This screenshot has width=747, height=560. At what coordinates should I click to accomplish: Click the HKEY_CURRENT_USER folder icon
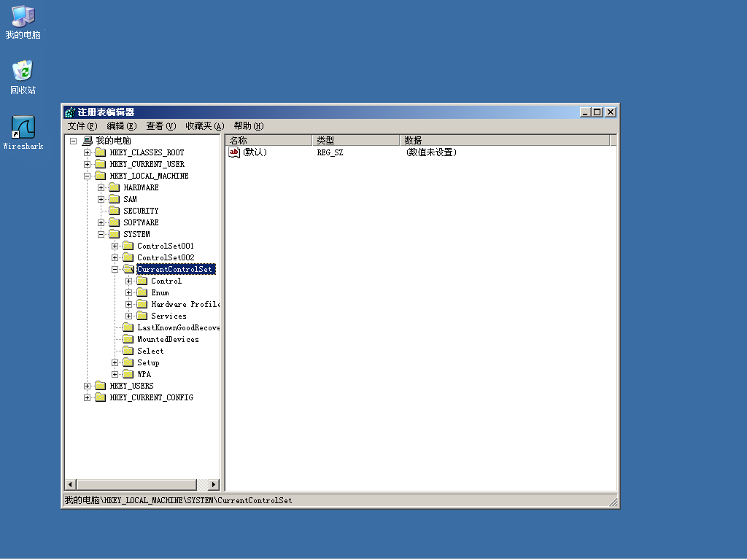point(100,164)
